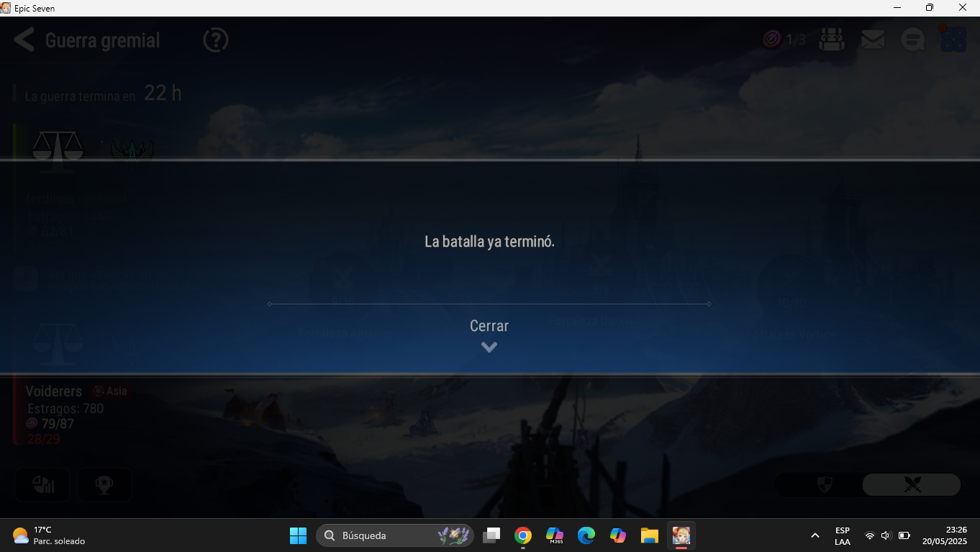This screenshot has height=552, width=980.
Task: Open Task View on the taskbar
Action: click(x=491, y=535)
